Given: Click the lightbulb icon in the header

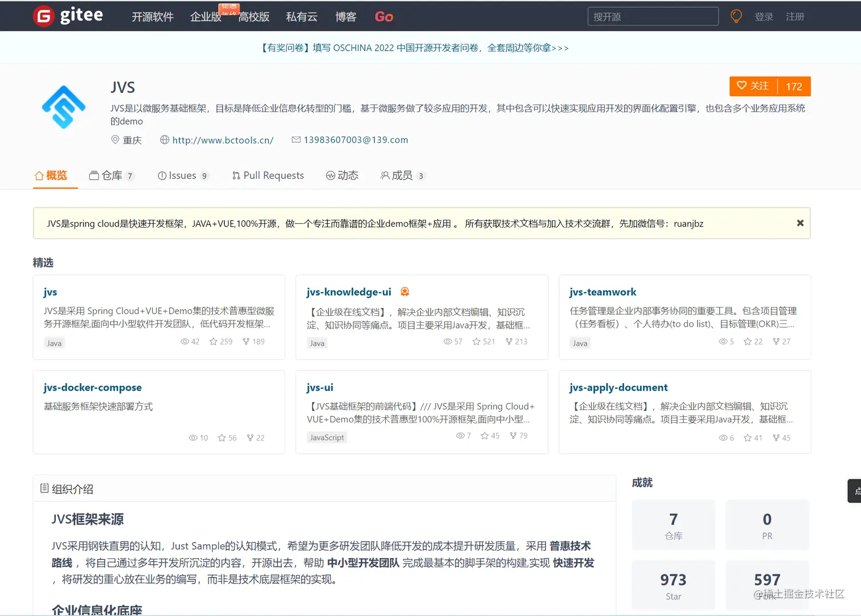Looking at the screenshot, I should tap(736, 17).
